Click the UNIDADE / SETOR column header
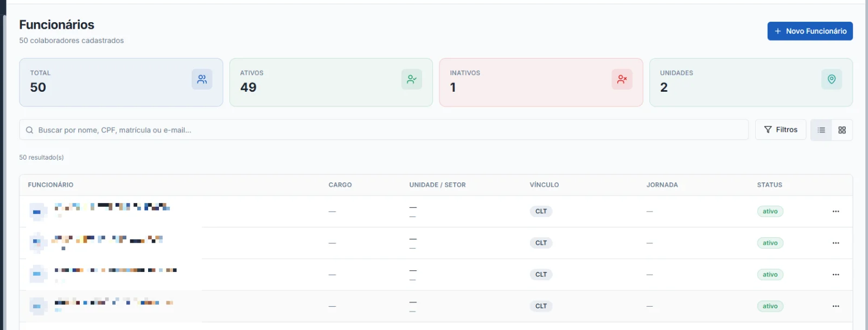Viewport: 868px width, 330px height. 437,185
